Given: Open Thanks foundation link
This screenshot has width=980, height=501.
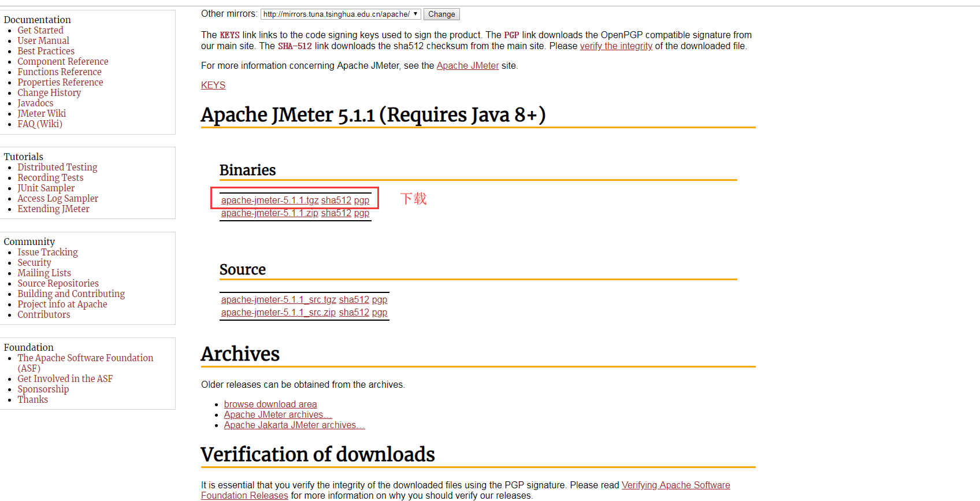Looking at the screenshot, I should coord(33,399).
